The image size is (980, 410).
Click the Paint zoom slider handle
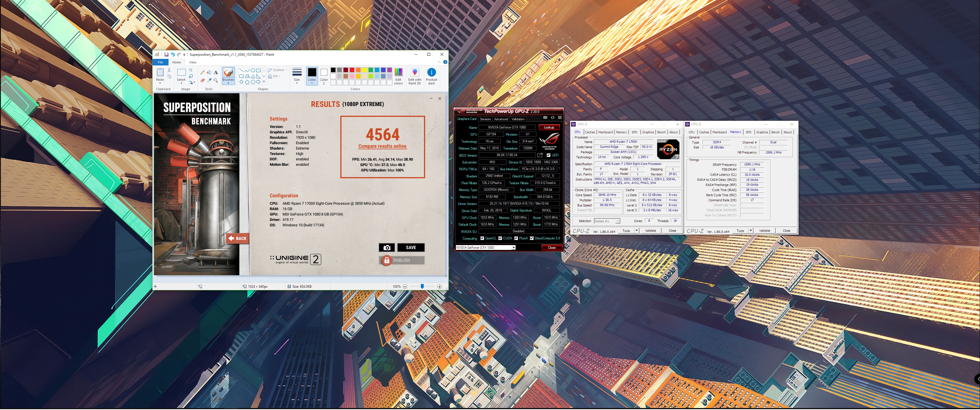coord(422,286)
